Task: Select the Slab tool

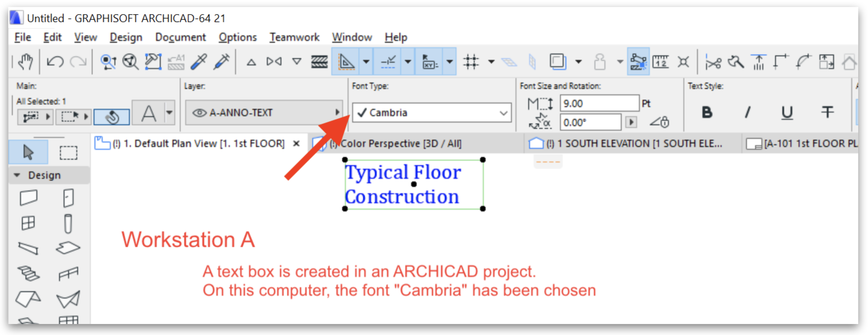Action: coord(68,248)
